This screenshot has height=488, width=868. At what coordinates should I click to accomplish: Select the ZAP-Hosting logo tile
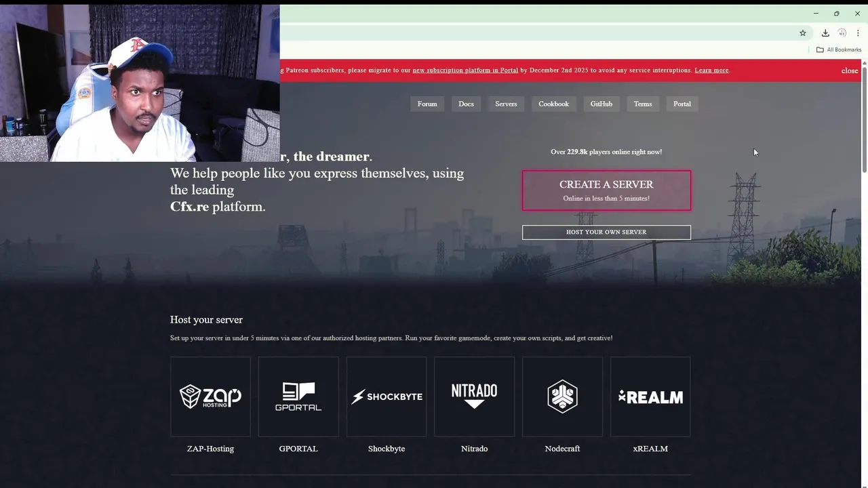pos(210,396)
